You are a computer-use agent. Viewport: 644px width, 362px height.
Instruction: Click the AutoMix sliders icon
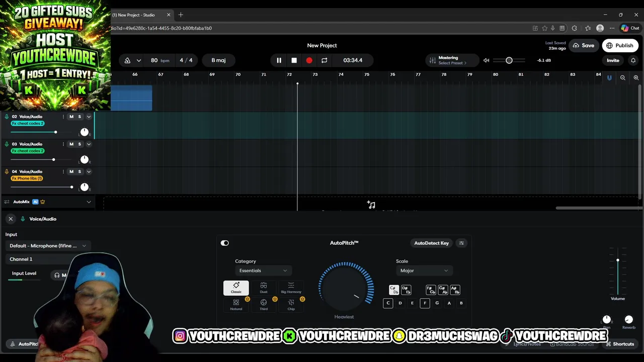point(7,202)
